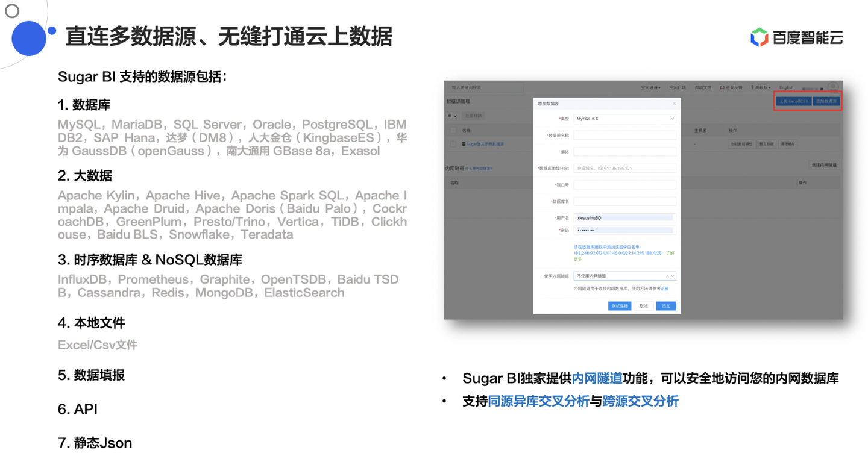
Task: Click the 输入关键词搜索 search field
Action: pos(485,87)
